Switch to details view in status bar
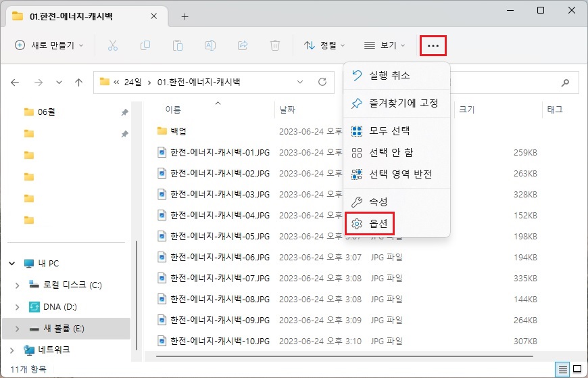 562,370
